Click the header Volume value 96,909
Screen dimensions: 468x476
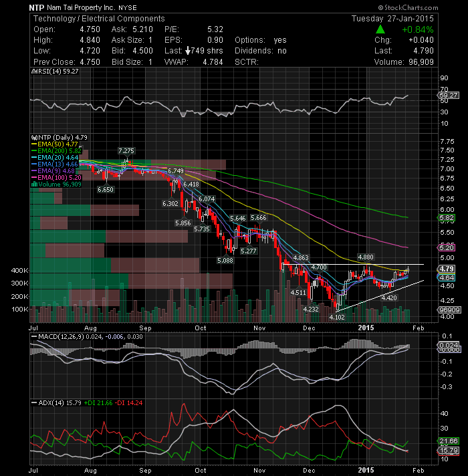click(x=421, y=62)
